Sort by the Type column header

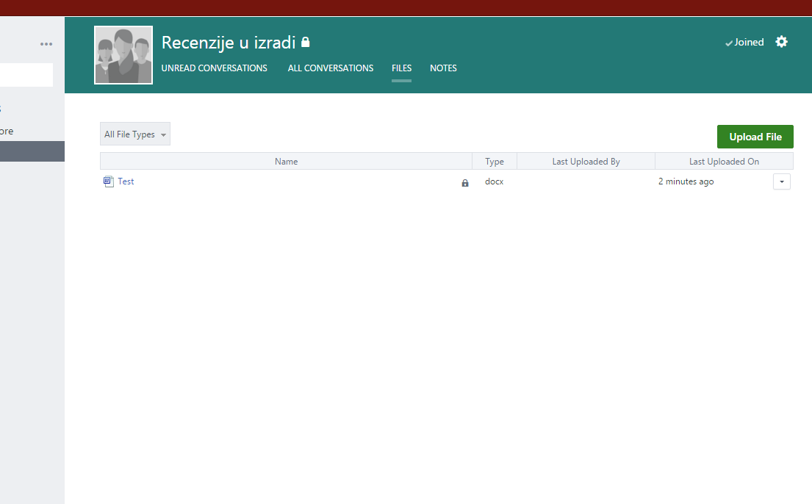point(494,162)
